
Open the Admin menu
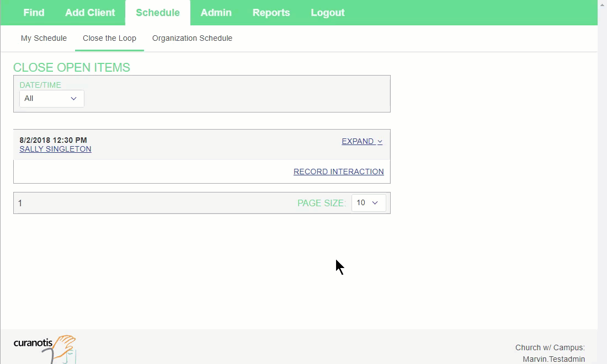(216, 13)
